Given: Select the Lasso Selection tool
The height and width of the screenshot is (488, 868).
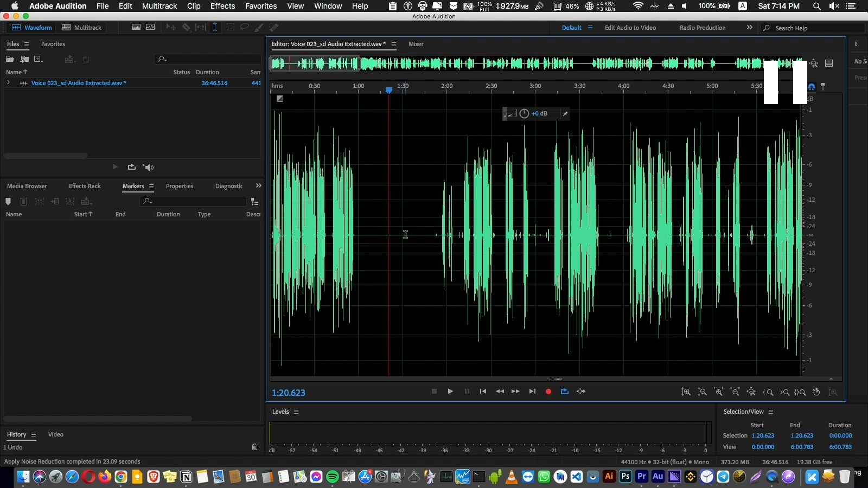Looking at the screenshot, I should tap(245, 27).
